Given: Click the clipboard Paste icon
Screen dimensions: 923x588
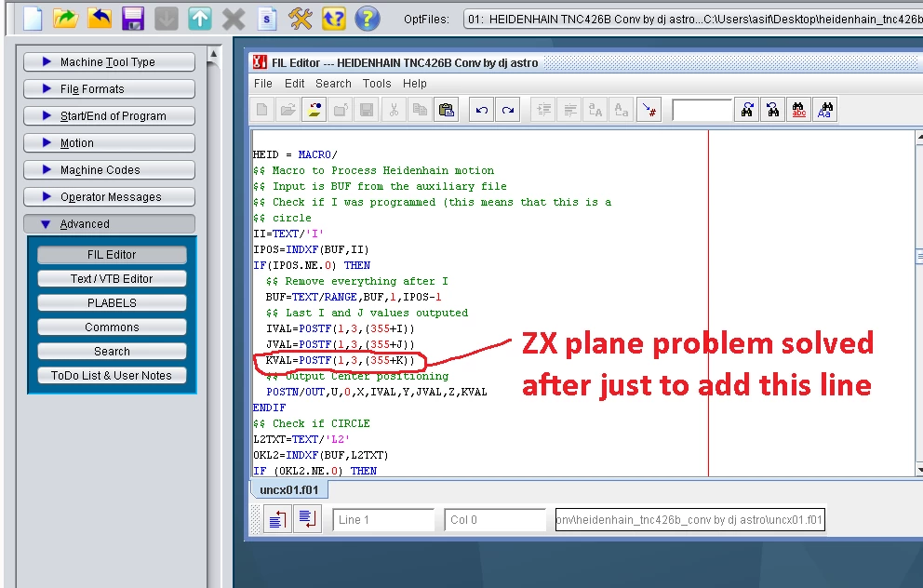Looking at the screenshot, I should (447, 110).
